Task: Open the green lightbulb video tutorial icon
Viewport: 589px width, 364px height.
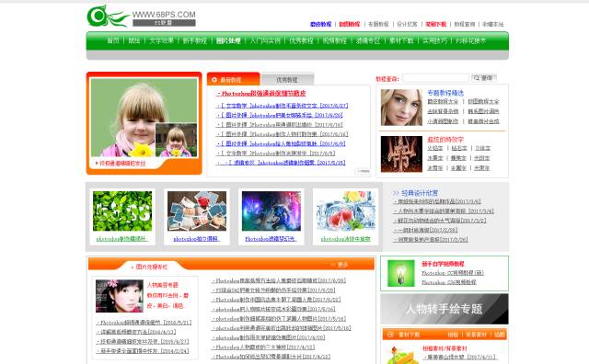Action: click(x=401, y=273)
